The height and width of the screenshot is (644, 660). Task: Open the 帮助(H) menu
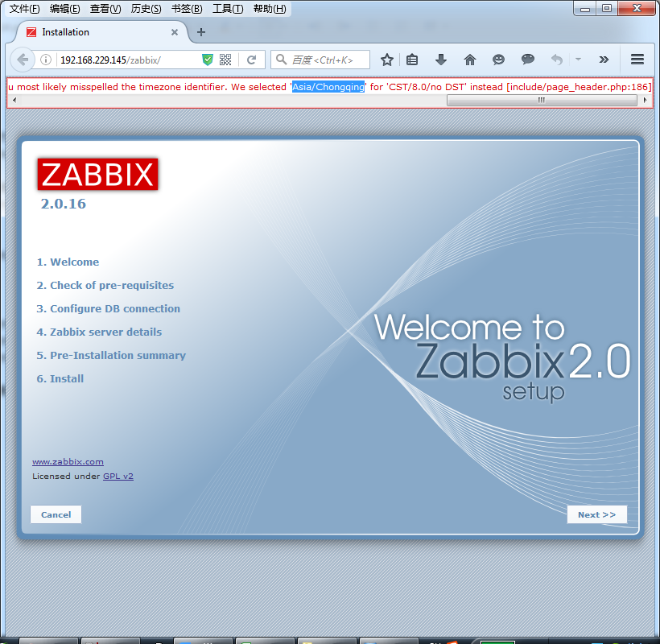click(x=270, y=8)
